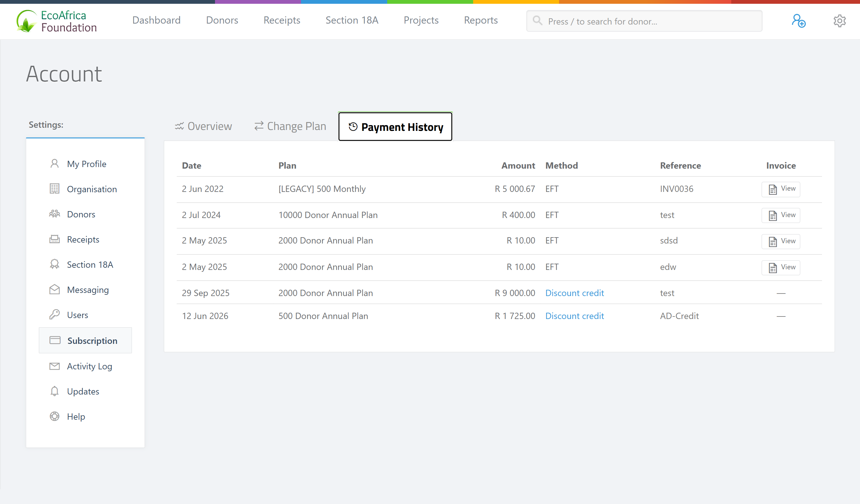The width and height of the screenshot is (860, 504).
Task: Click the 500 Donor Annual Plan cell
Action: coord(323,316)
